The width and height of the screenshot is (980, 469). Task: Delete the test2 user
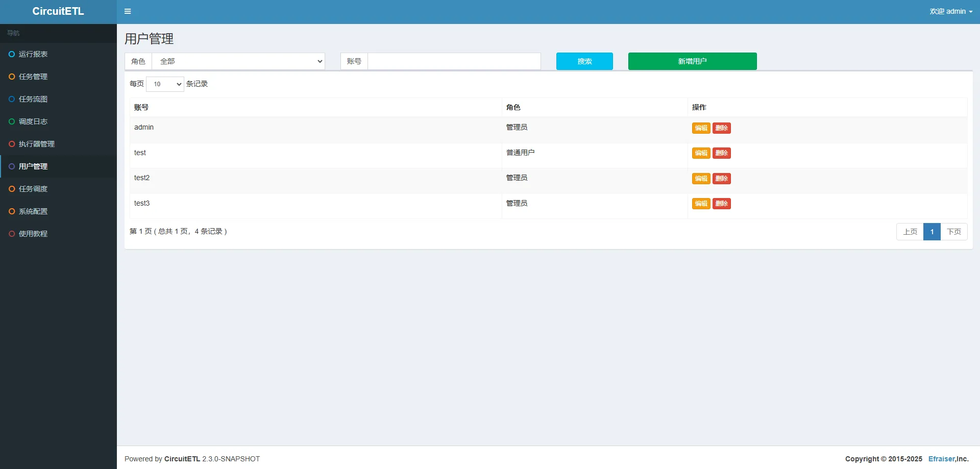(x=721, y=179)
